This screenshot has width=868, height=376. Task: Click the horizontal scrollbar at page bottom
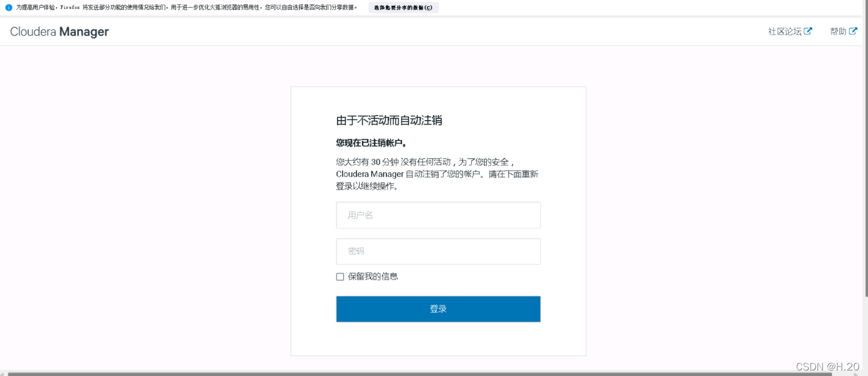433,373
